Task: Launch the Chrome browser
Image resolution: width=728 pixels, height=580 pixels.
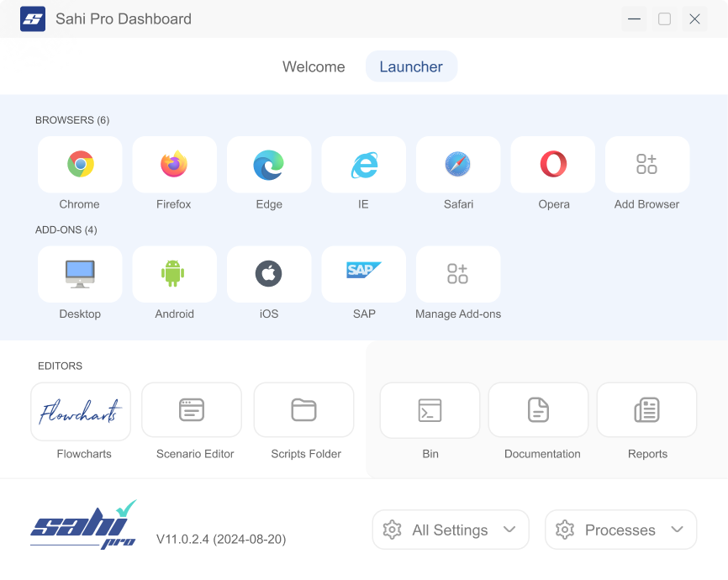Action: pyautogui.click(x=80, y=165)
